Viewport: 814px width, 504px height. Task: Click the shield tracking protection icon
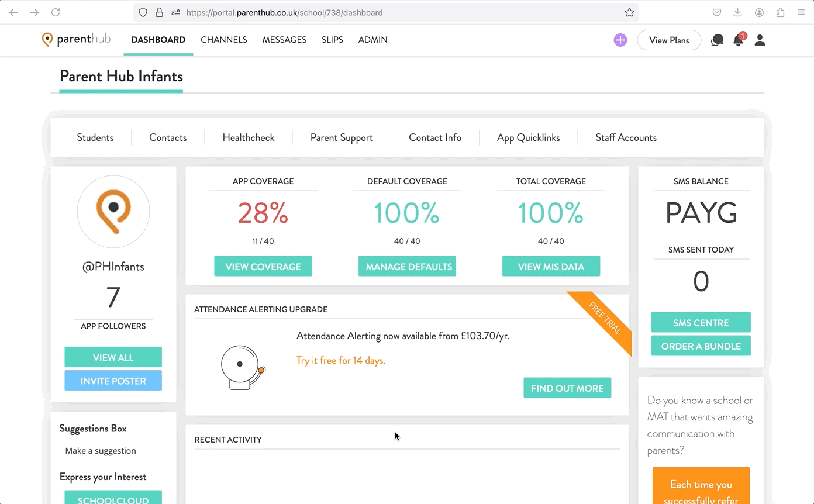point(143,12)
